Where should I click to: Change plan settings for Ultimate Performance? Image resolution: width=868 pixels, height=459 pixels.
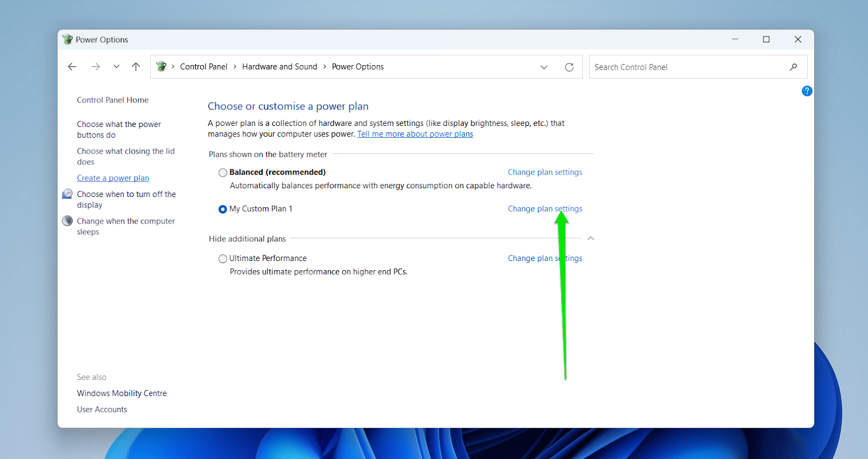545,258
